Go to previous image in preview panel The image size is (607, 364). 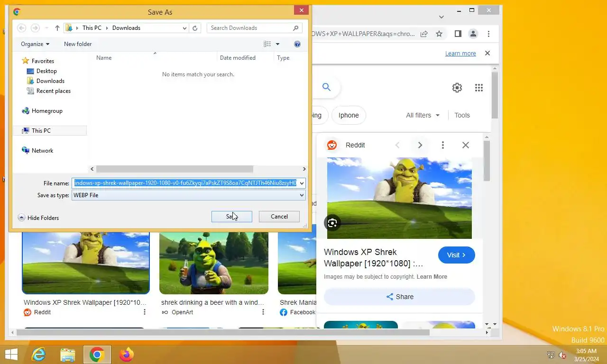click(397, 145)
